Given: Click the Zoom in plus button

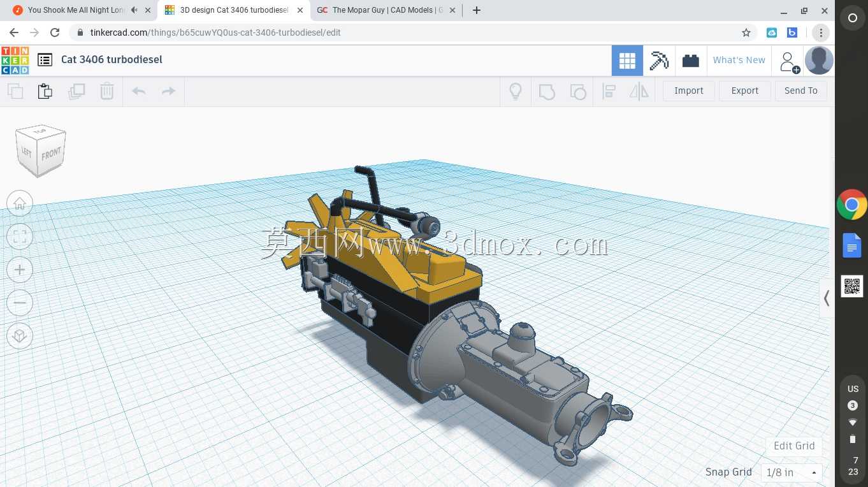Looking at the screenshot, I should point(20,270).
